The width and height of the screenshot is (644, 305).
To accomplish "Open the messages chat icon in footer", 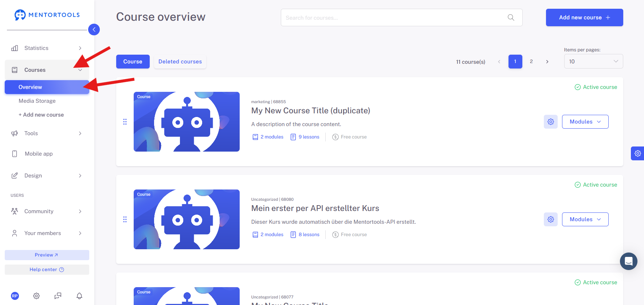I will (x=58, y=296).
